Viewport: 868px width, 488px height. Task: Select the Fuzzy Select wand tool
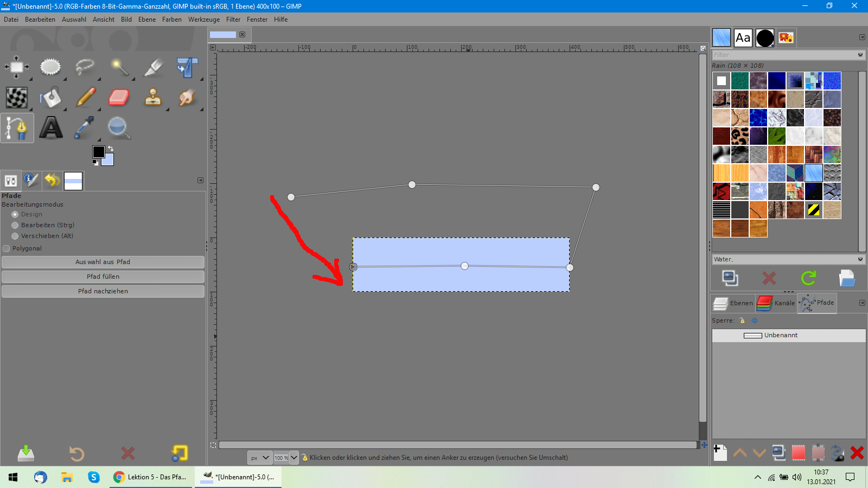[119, 67]
